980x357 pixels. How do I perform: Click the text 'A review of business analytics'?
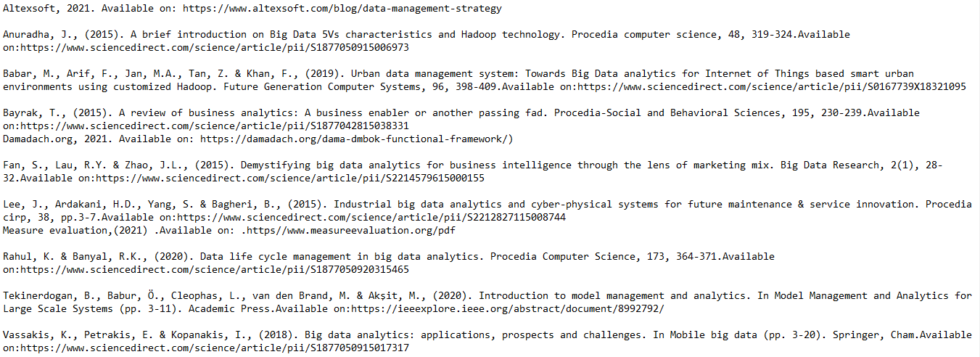pyautogui.click(x=206, y=112)
